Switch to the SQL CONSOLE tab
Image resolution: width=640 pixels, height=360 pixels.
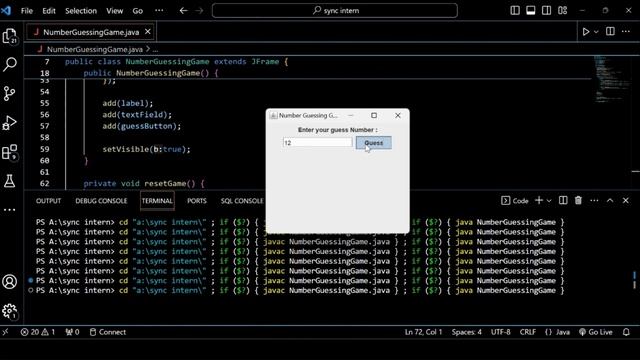[x=242, y=201]
